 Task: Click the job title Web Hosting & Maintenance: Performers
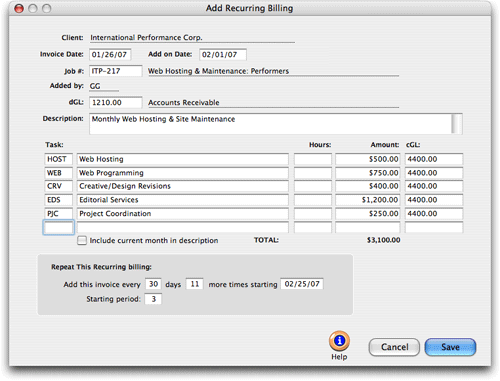pos(218,71)
